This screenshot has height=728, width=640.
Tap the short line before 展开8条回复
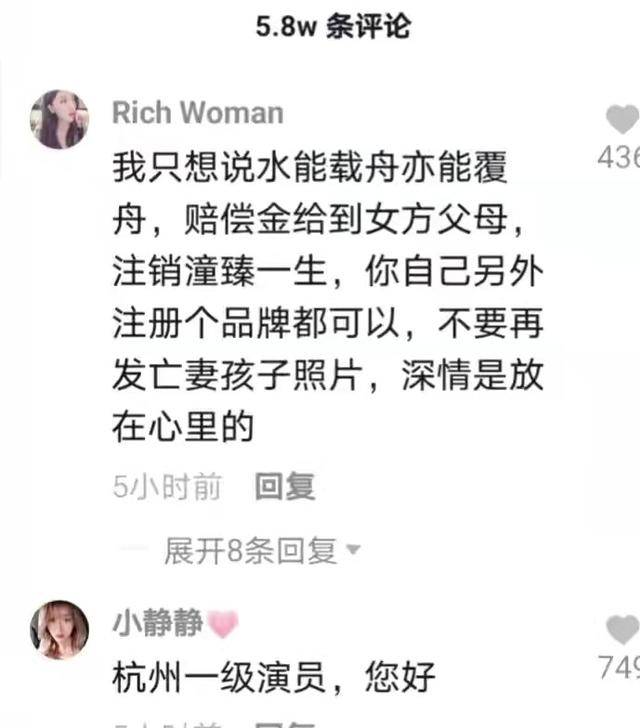click(x=132, y=549)
